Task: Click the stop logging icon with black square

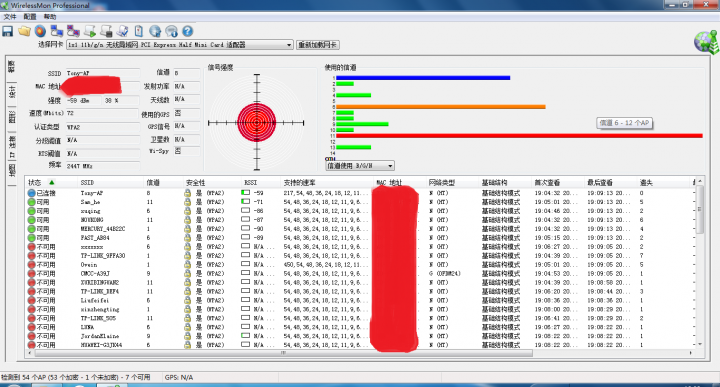Action: 106,31
